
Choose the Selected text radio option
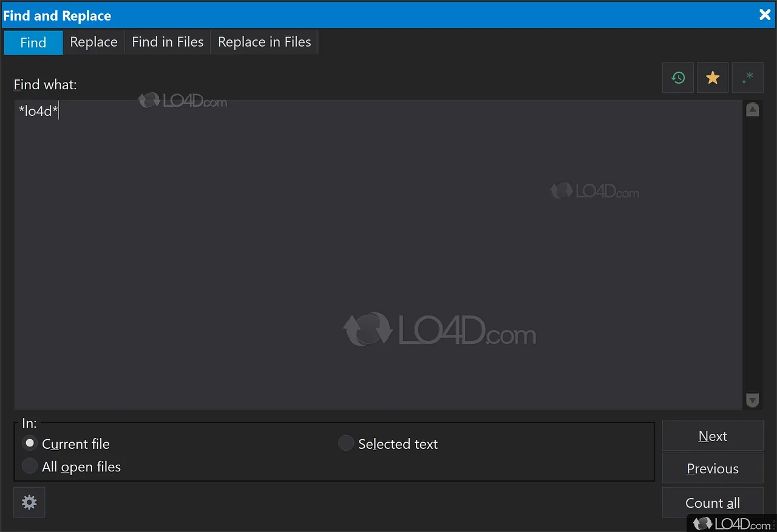[x=346, y=443]
